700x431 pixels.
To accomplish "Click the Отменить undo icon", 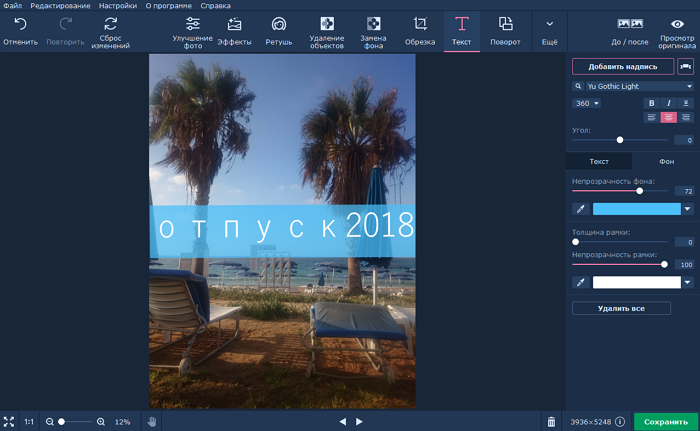I will tap(20, 30).
